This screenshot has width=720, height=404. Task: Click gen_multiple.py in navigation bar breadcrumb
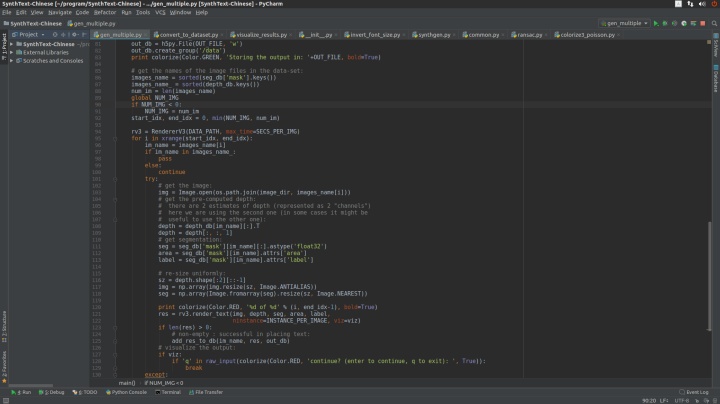pos(91,23)
